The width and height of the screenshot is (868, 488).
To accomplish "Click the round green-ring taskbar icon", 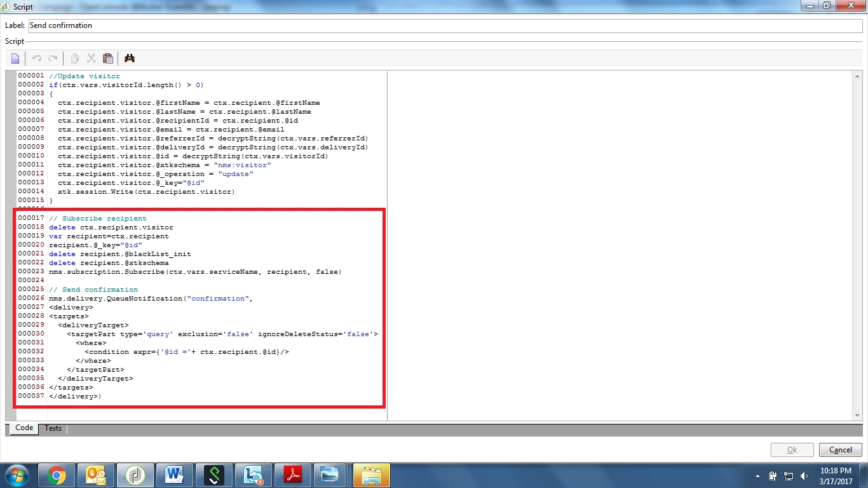I will click(x=134, y=475).
